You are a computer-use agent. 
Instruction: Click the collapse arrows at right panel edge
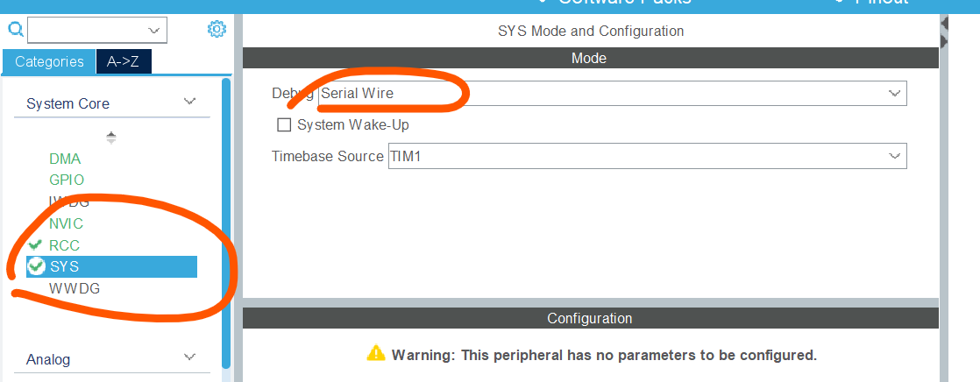click(945, 31)
